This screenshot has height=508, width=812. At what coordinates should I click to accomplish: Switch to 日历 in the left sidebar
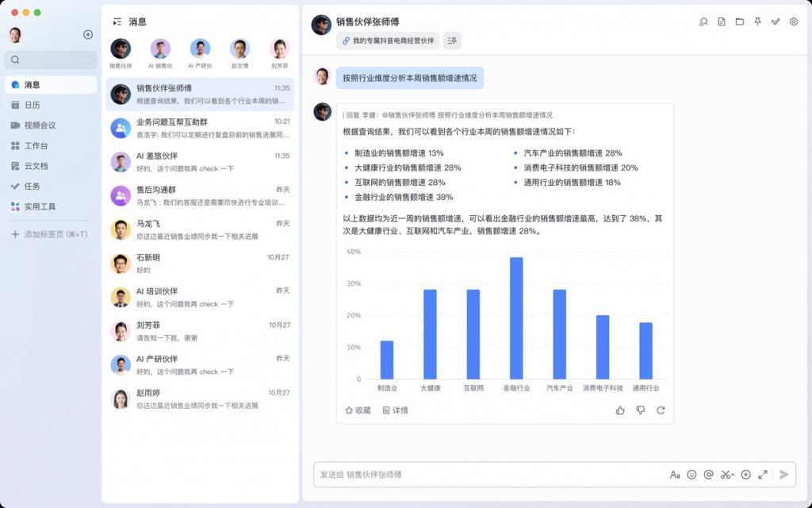click(36, 104)
